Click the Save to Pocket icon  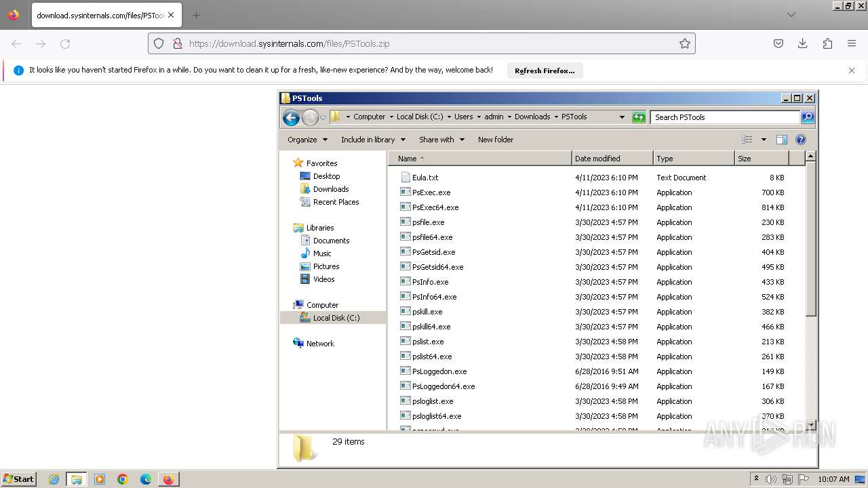[778, 43]
